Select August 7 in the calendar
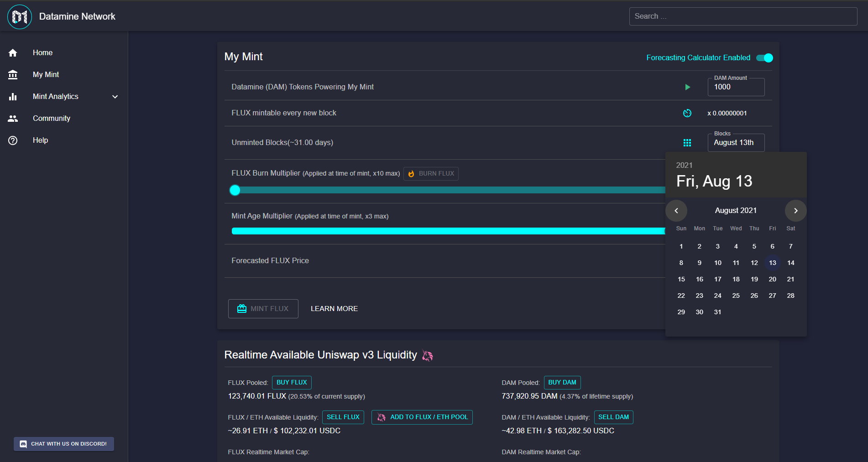Viewport: 868px width, 462px height. coord(791,247)
